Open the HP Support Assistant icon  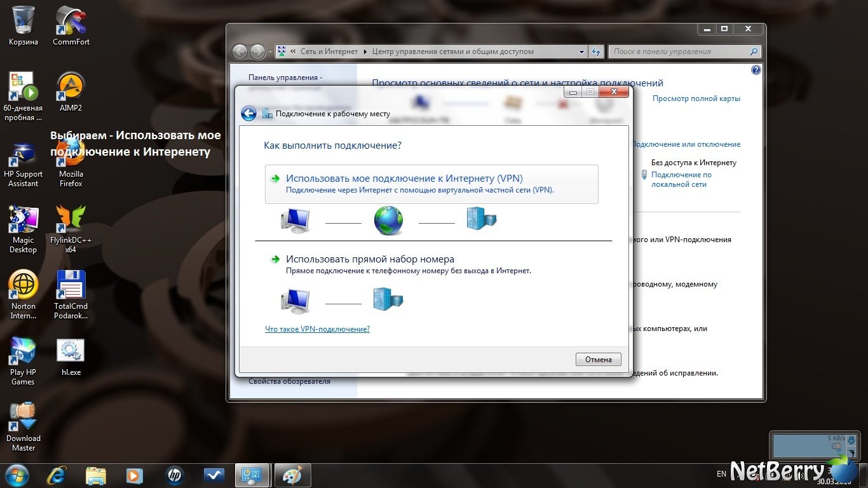point(24,164)
